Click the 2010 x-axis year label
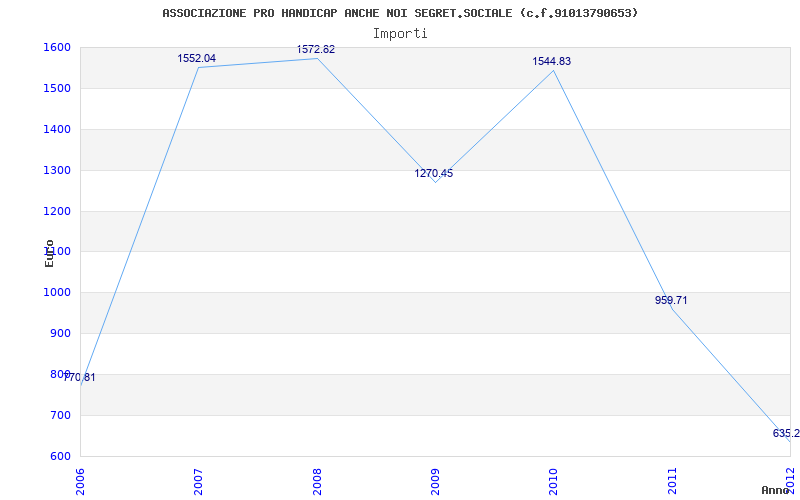The height and width of the screenshot is (500, 800). click(x=553, y=481)
